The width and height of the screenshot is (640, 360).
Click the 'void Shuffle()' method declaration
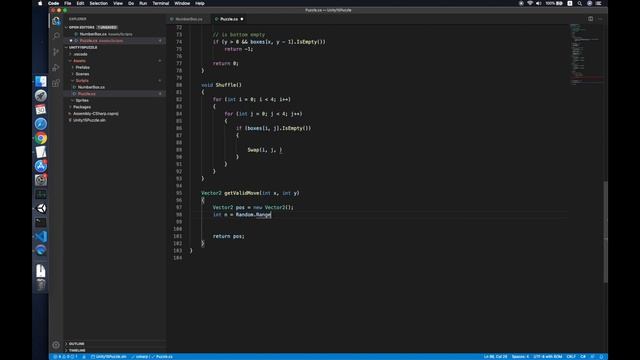click(x=221, y=85)
